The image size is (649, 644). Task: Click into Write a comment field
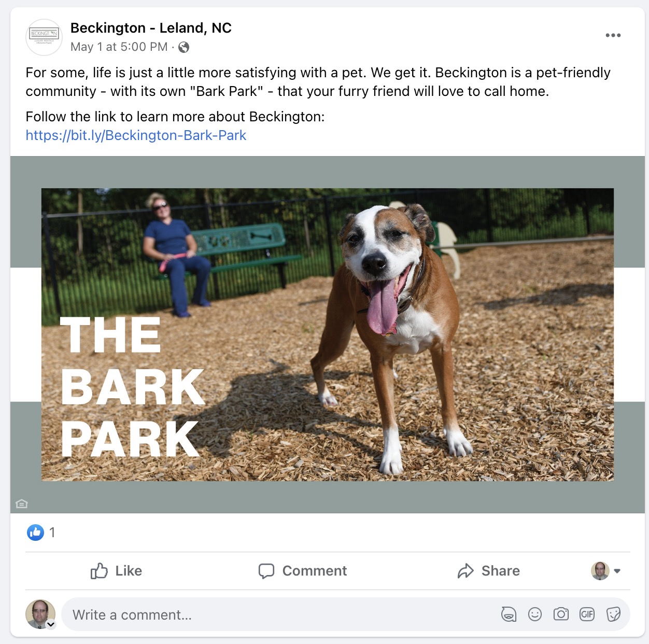[x=280, y=614]
